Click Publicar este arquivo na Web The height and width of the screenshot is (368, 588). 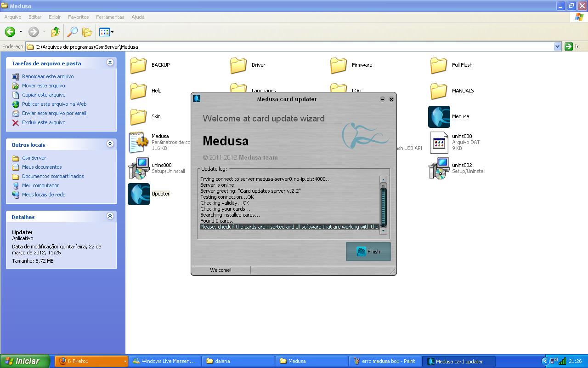(54, 104)
